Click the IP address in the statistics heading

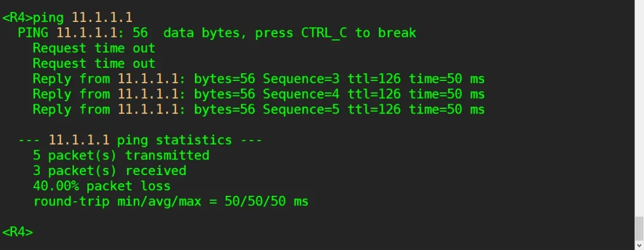tap(79, 140)
